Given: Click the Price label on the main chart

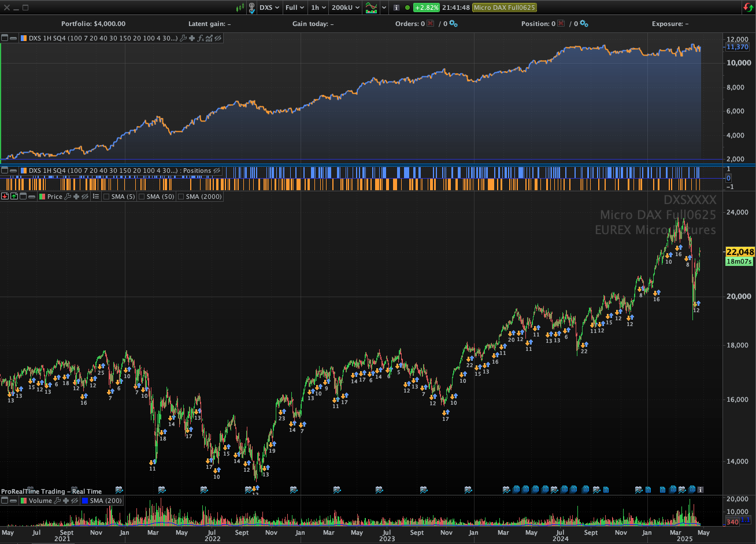Looking at the screenshot, I should pos(55,197).
